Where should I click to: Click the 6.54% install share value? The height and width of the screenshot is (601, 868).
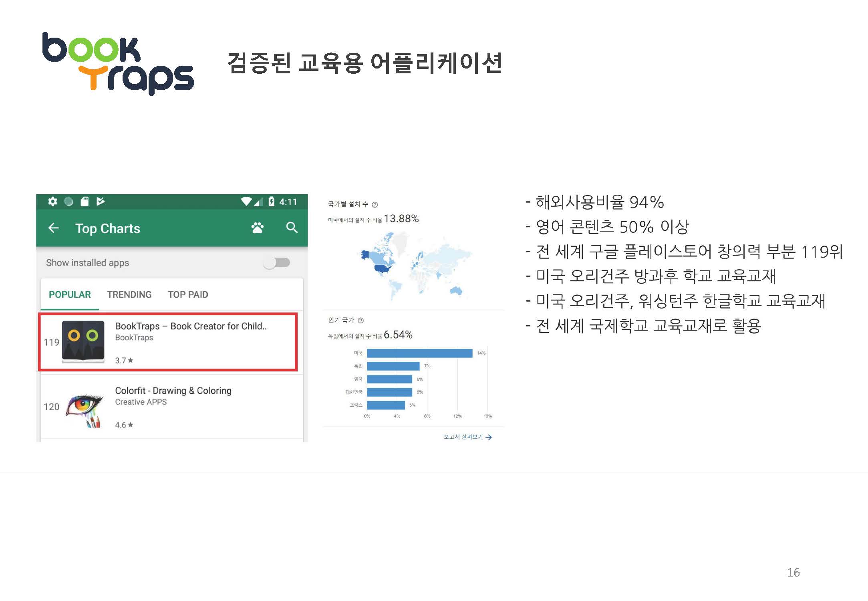click(398, 335)
